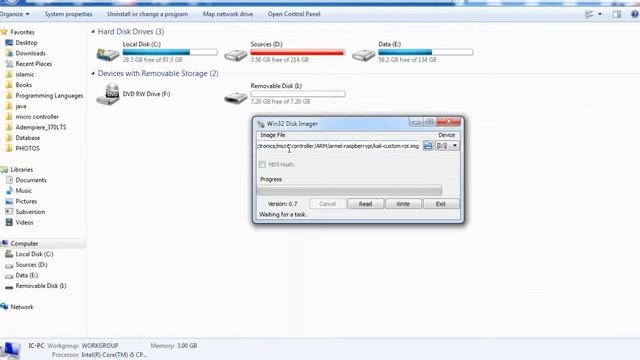
Task: Click System properties in toolbar
Action: pyautogui.click(x=69, y=14)
